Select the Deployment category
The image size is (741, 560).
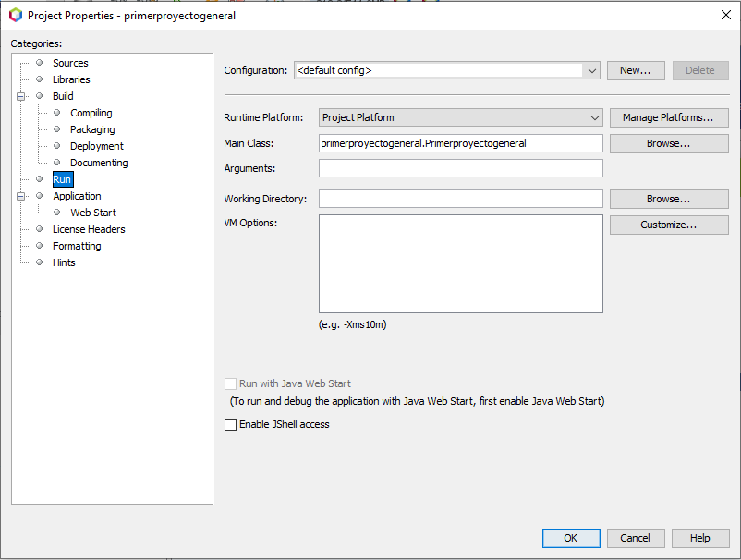pos(96,146)
